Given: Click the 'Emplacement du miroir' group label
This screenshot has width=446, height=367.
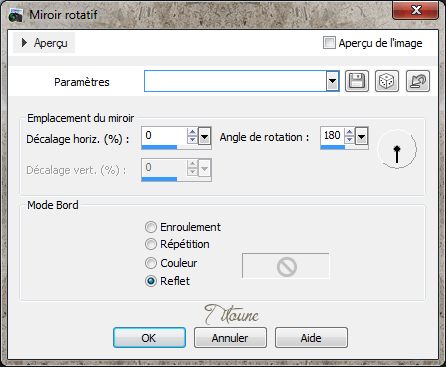Looking at the screenshot, I should point(80,118).
